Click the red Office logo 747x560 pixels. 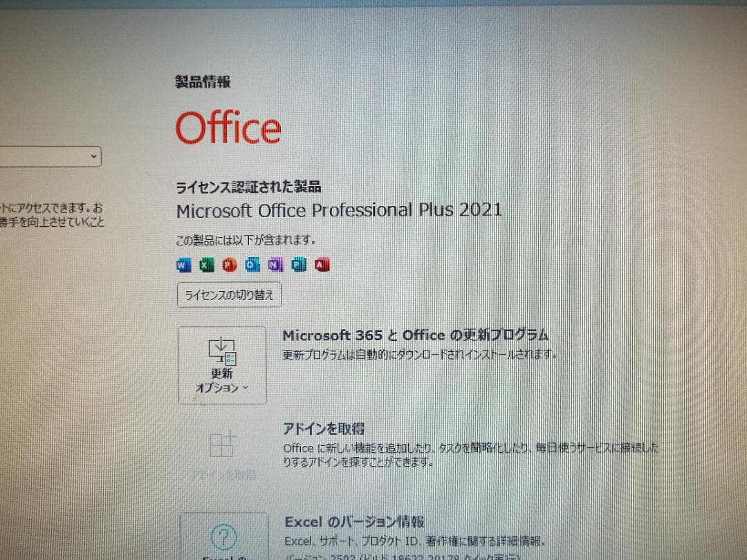click(x=228, y=128)
